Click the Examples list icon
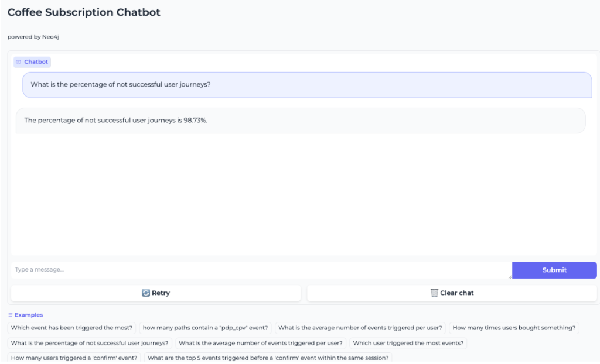The width and height of the screenshot is (600, 364). [11, 315]
